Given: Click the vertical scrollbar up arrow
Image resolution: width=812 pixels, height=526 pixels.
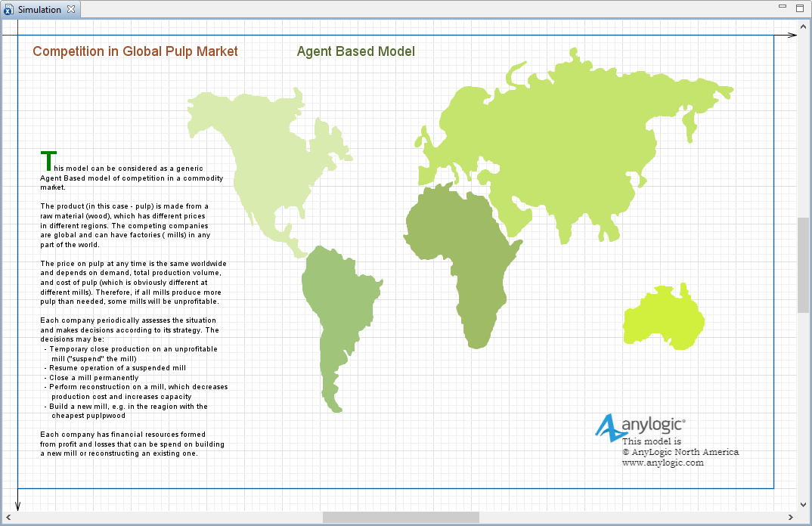Looking at the screenshot, I should pyautogui.click(x=803, y=26).
